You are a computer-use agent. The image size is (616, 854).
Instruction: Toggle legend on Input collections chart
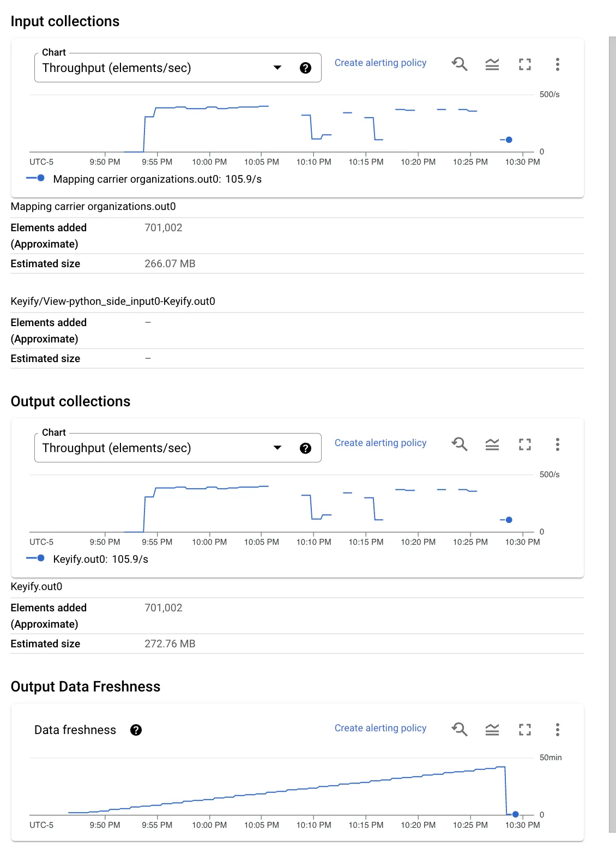pos(492,64)
